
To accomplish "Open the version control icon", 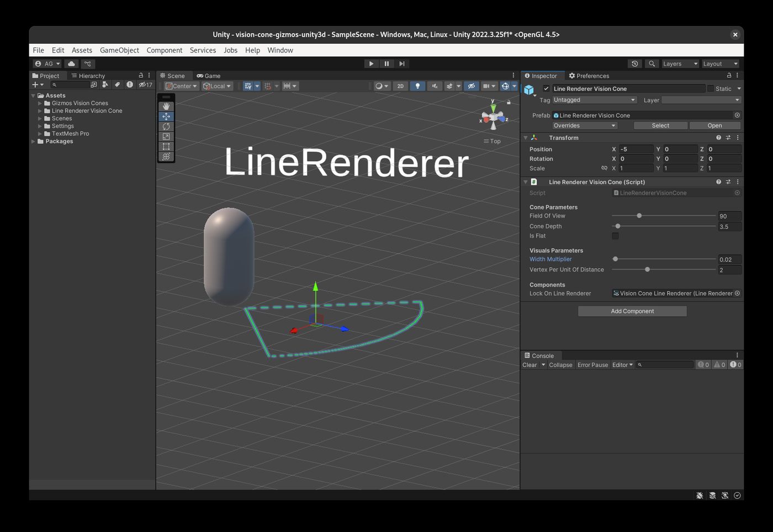I will (x=88, y=63).
